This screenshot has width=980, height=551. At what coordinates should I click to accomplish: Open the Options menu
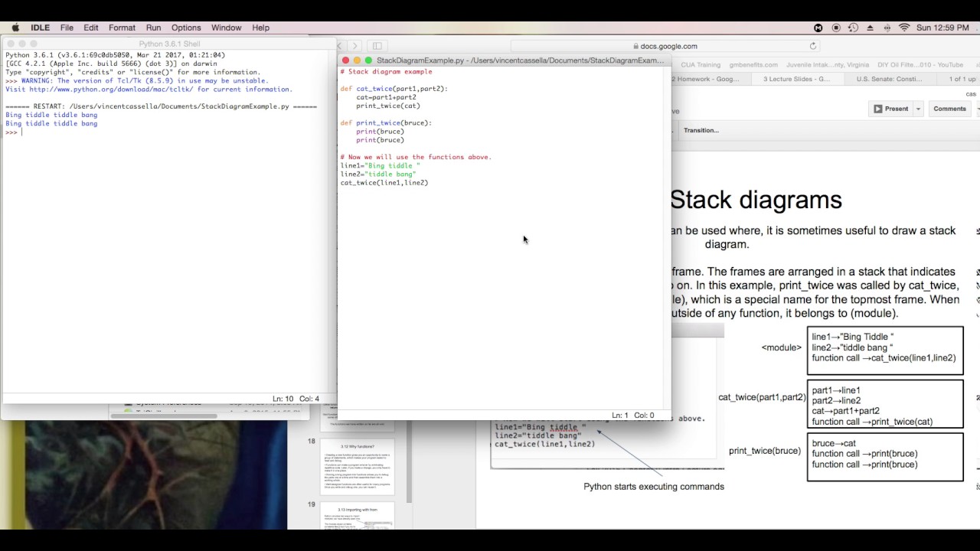tap(186, 28)
